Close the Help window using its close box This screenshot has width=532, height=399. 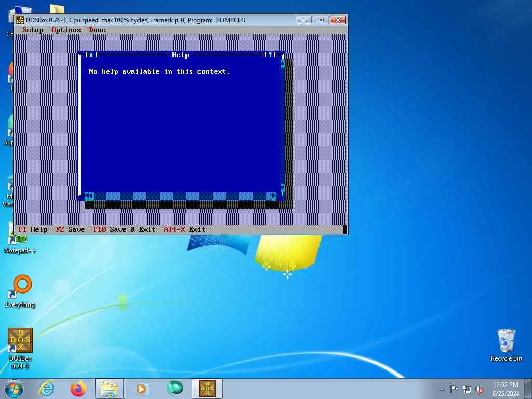pos(91,55)
